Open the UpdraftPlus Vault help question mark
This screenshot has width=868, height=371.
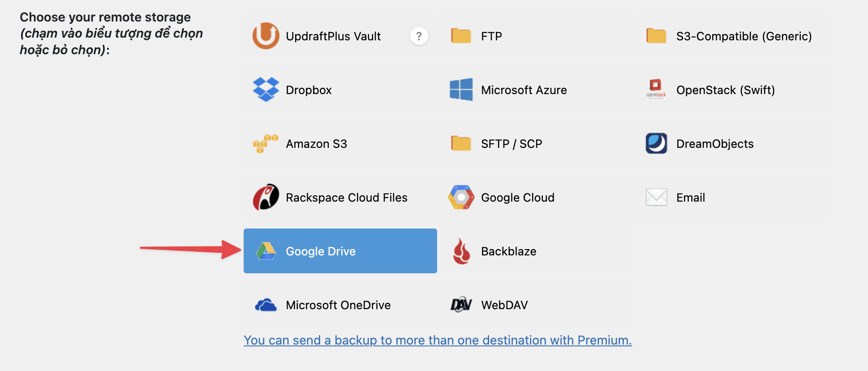(419, 36)
